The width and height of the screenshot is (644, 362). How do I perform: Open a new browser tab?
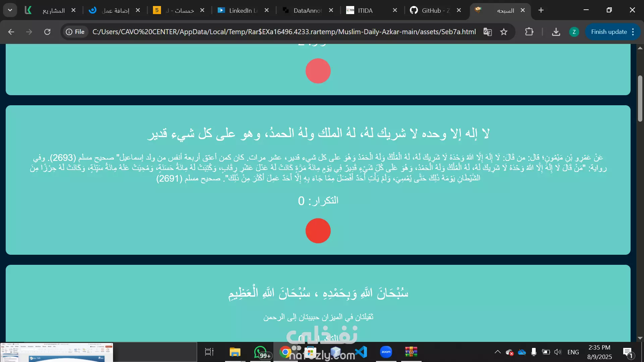(541, 10)
